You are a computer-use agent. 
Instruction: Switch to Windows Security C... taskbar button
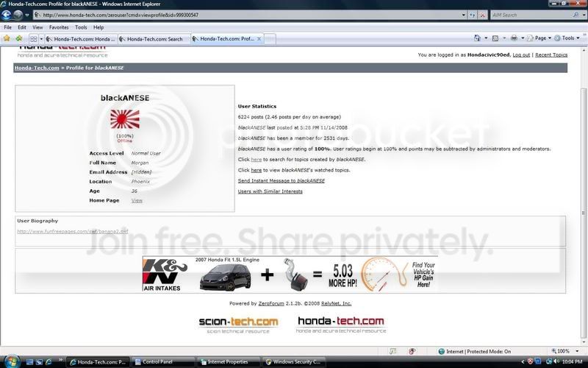(x=293, y=362)
